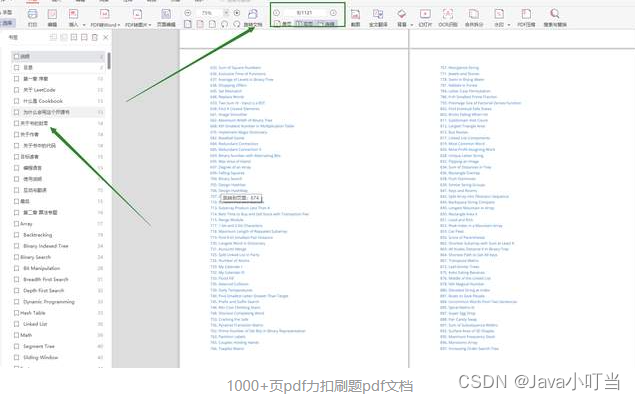Click the zoom out minus icon
This screenshot has width=635, height=400.
(188, 13)
